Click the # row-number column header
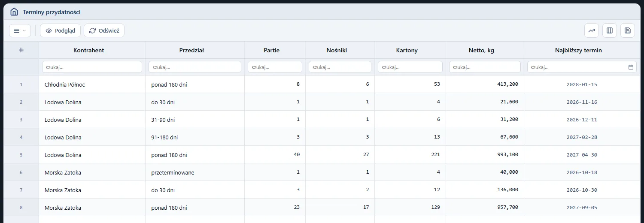 (21, 50)
